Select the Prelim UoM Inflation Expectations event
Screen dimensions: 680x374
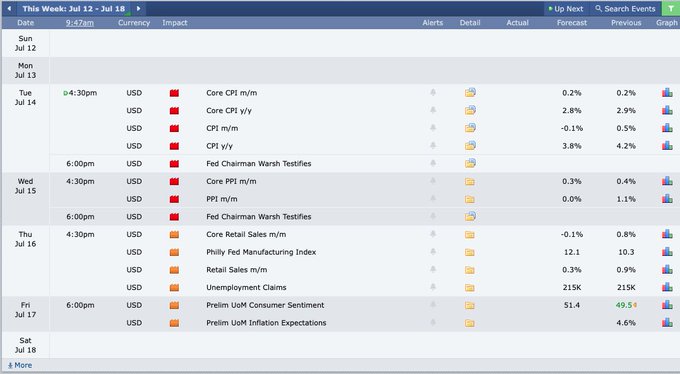point(266,323)
